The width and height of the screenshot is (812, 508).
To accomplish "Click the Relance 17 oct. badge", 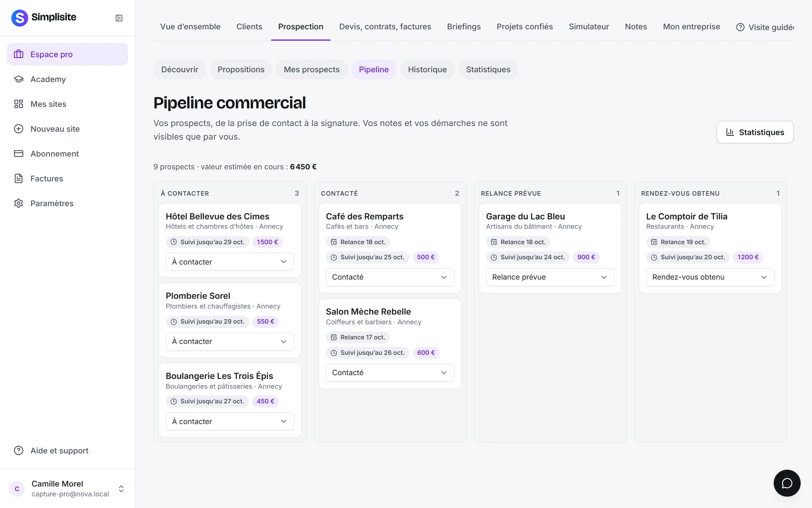I will pos(358,337).
